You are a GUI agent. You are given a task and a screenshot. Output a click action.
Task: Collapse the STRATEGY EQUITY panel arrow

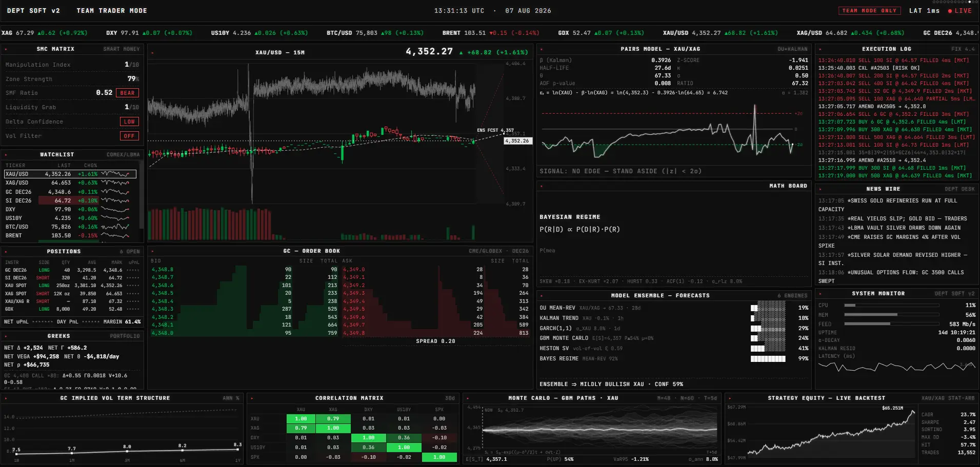pyautogui.click(x=730, y=399)
